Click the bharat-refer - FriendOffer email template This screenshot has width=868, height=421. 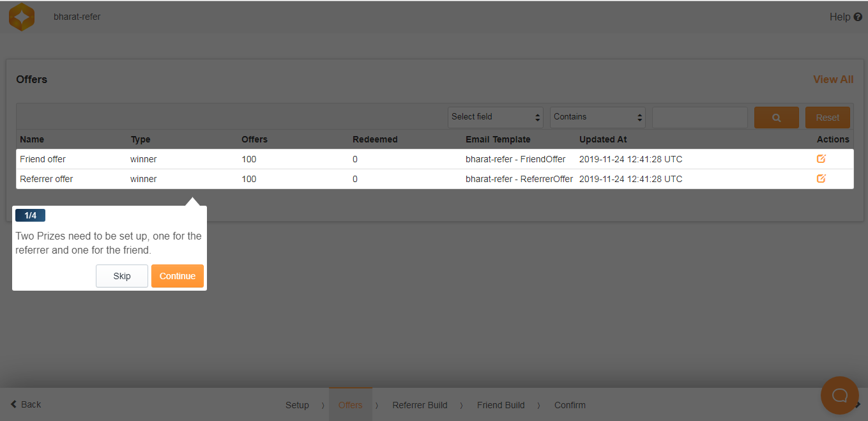515,159
